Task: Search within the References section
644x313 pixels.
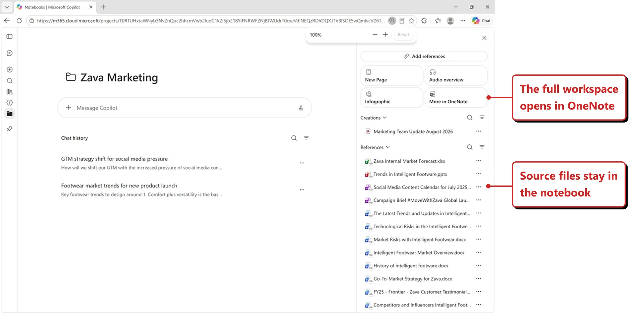Action: click(470, 147)
